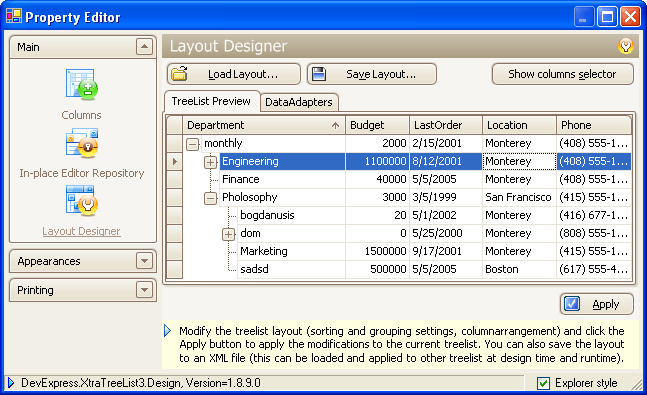Select the sadsd row

point(399,269)
